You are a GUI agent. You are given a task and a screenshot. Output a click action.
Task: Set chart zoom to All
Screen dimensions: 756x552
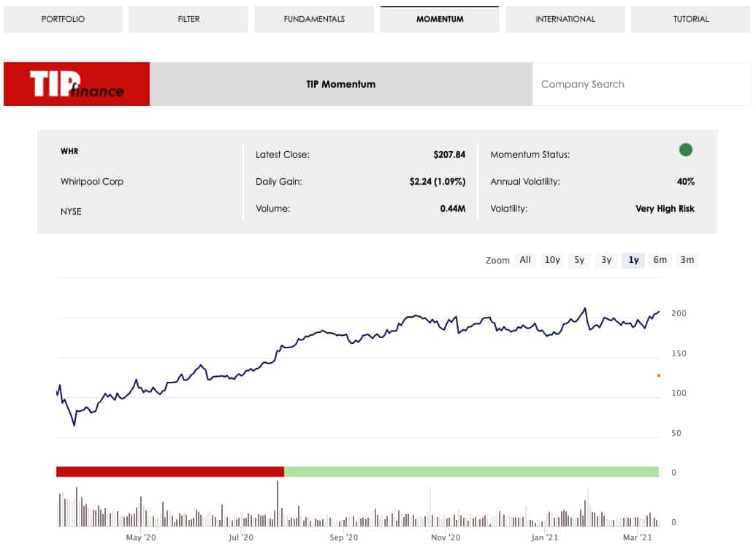coord(525,260)
